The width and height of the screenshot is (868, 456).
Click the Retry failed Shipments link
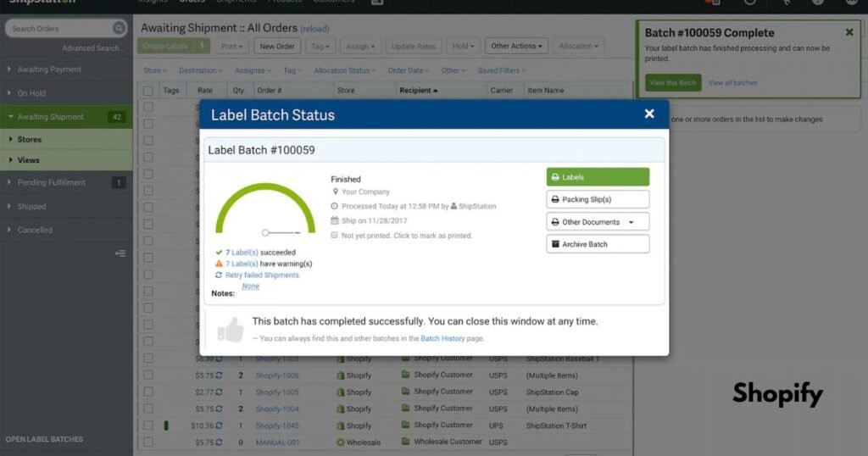pyautogui.click(x=262, y=275)
